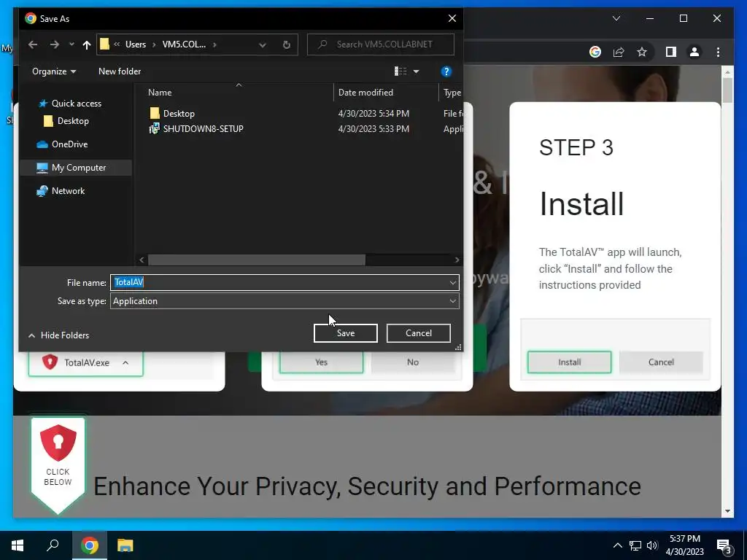
Task: Click Install button in Step 3 card
Action: tap(569, 362)
